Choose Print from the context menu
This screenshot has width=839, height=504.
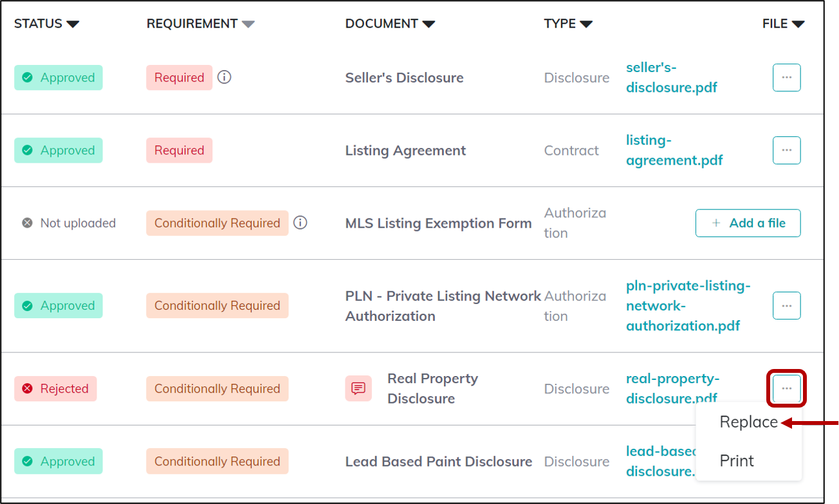pyautogui.click(x=737, y=460)
